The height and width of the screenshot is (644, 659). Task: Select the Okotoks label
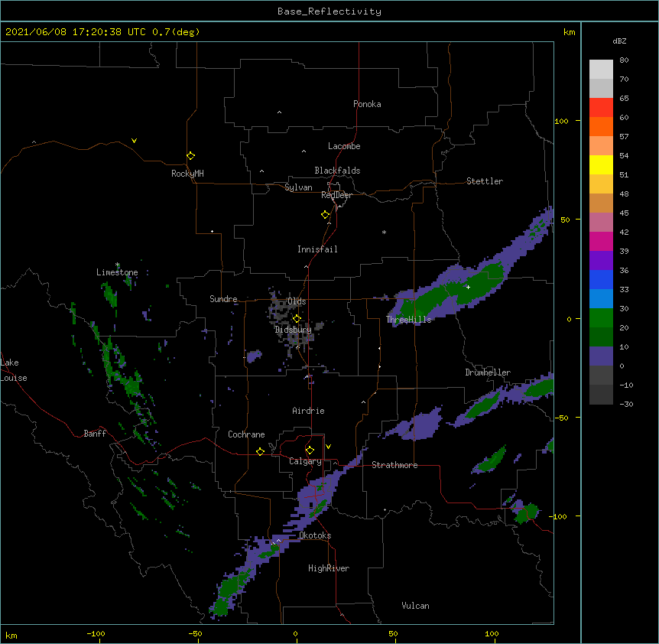pyautogui.click(x=315, y=535)
